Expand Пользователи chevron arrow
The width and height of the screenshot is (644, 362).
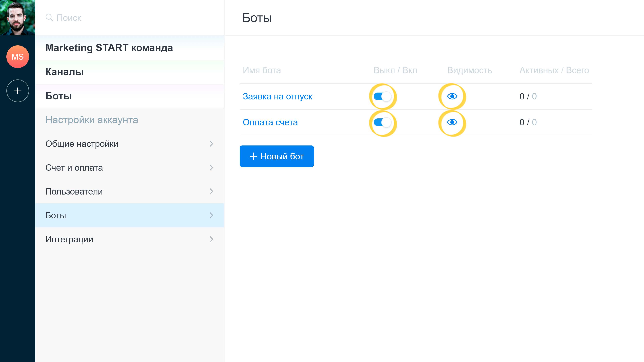pyautogui.click(x=211, y=191)
